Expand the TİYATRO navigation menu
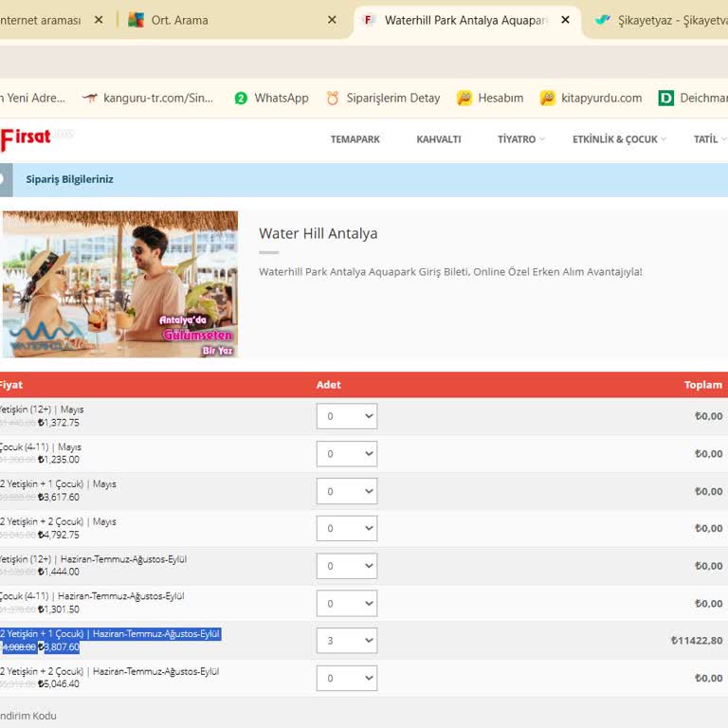Viewport: 728px width, 728px height. tap(520, 139)
